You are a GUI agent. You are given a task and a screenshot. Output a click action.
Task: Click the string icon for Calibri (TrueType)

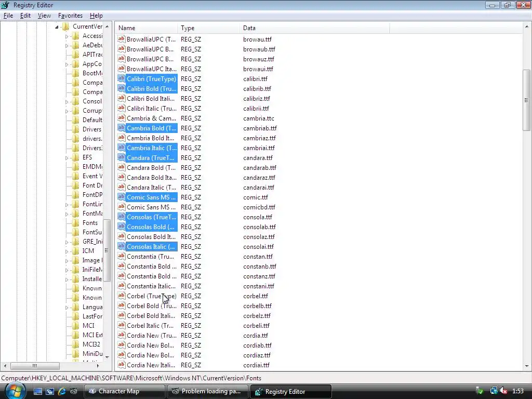pos(121,78)
